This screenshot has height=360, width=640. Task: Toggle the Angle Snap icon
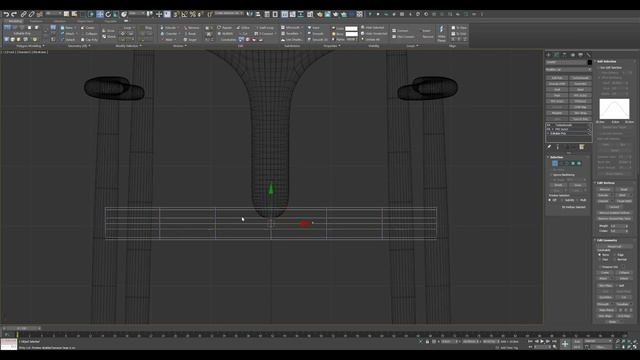pos(184,14)
